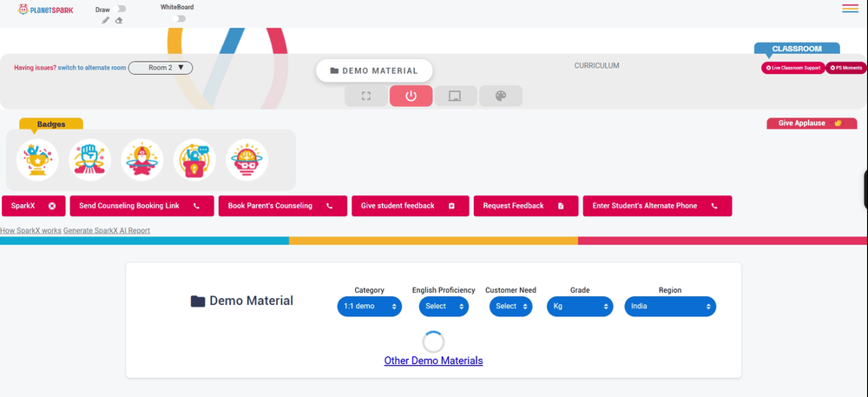Click Give student feedback button

tap(411, 205)
